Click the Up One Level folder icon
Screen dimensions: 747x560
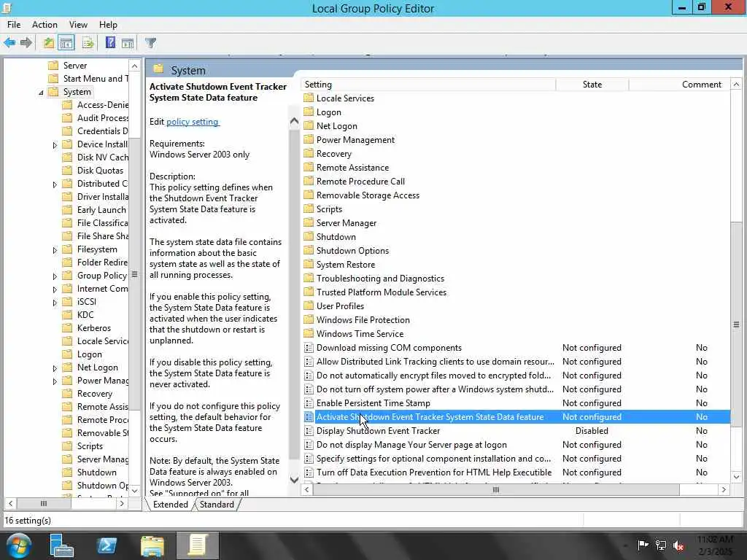click(x=49, y=43)
